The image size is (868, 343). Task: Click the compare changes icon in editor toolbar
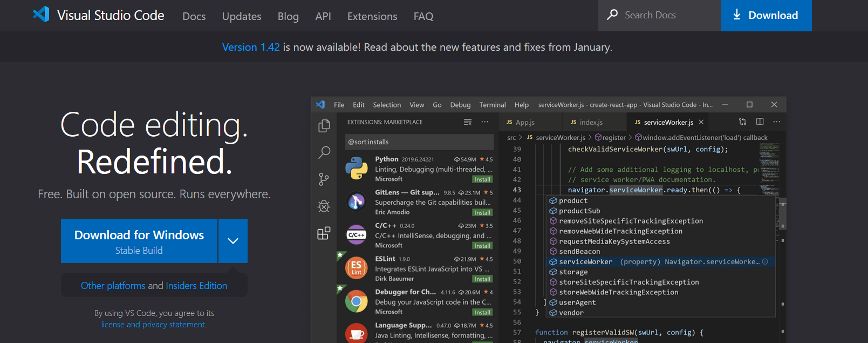[x=743, y=122]
